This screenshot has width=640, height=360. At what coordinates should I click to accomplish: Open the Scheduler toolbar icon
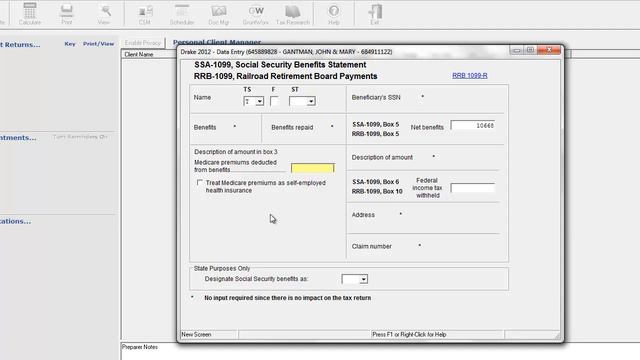point(182,14)
